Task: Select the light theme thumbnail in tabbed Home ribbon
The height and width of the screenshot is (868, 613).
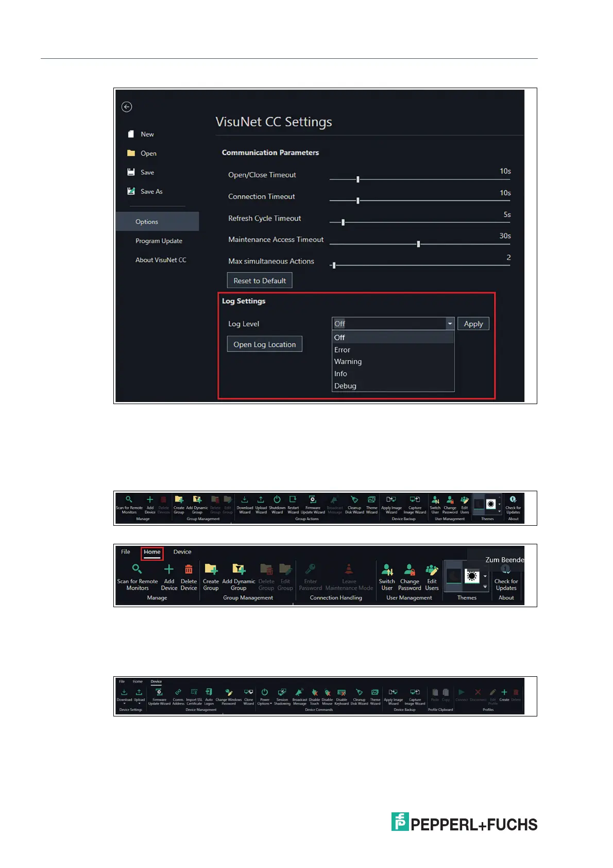Action: point(472,576)
